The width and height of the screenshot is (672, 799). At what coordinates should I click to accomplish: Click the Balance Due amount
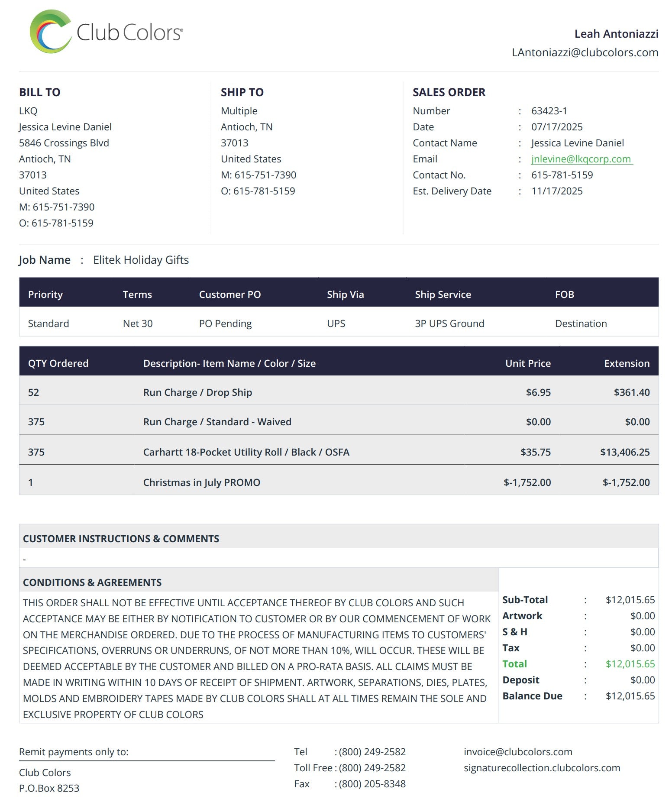point(630,695)
